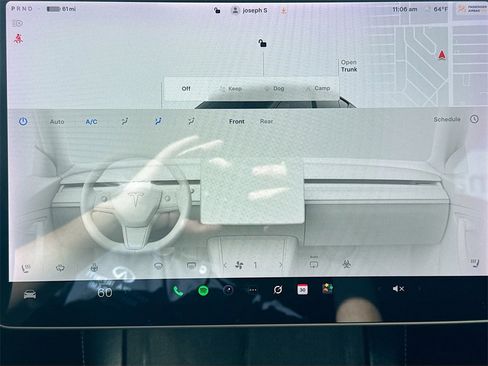
Task: Open the climate Schedule settings
Action: click(x=447, y=119)
